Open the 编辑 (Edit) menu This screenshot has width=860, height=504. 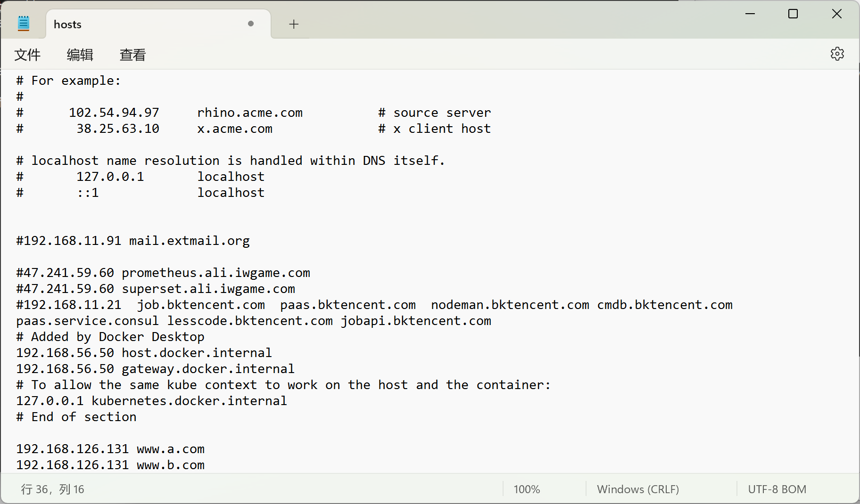pyautogui.click(x=80, y=55)
